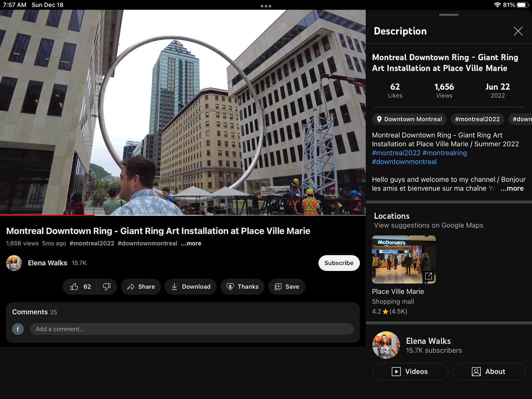
Task: Tap the Description panel drag handle
Action: click(x=449, y=15)
